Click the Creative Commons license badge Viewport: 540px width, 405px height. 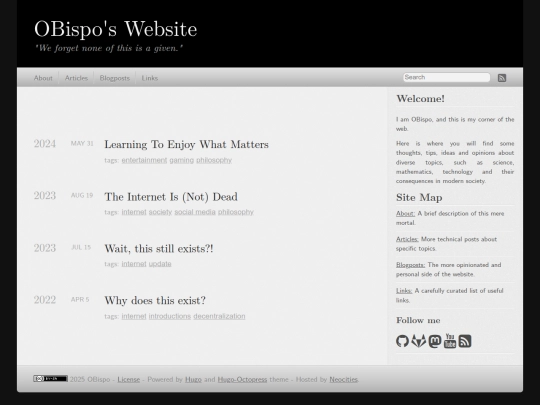[50, 378]
